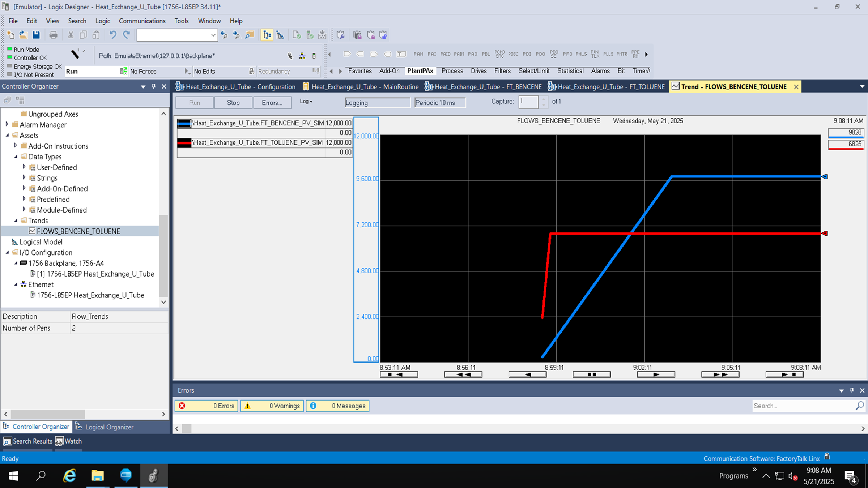Click the Print icon in the toolbar
The height and width of the screenshot is (488, 868).
53,35
